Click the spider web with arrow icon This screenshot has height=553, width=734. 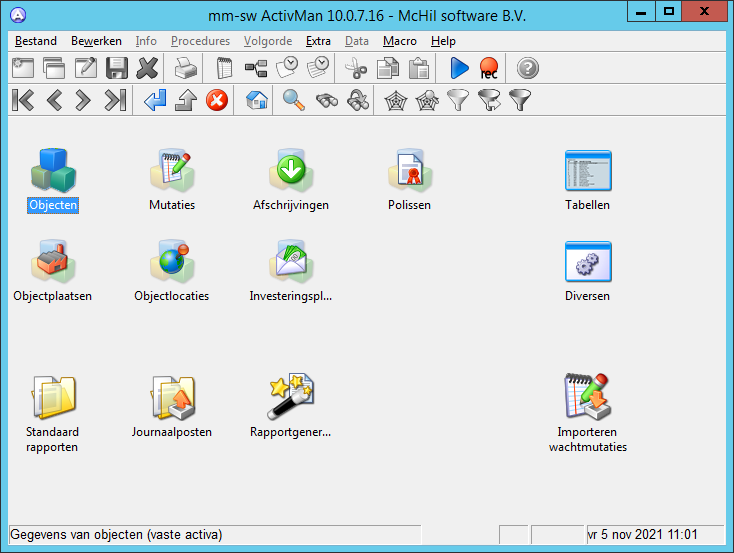click(x=427, y=100)
